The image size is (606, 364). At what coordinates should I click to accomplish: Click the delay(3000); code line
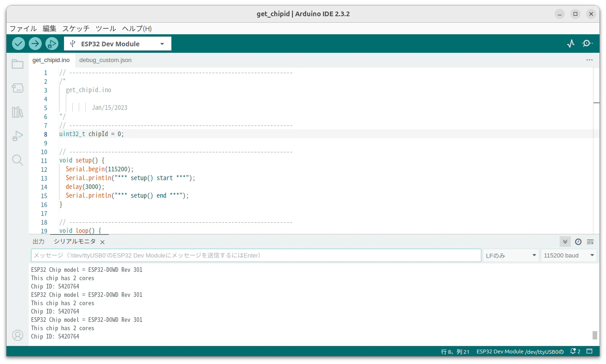[85, 187]
